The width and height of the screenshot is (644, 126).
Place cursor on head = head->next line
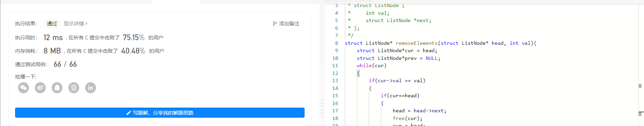click(420, 111)
